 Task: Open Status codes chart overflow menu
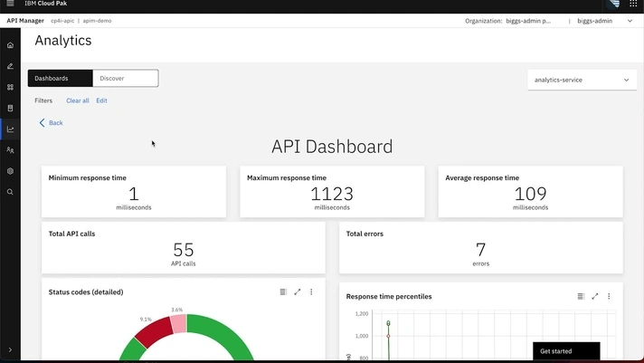[311, 291]
